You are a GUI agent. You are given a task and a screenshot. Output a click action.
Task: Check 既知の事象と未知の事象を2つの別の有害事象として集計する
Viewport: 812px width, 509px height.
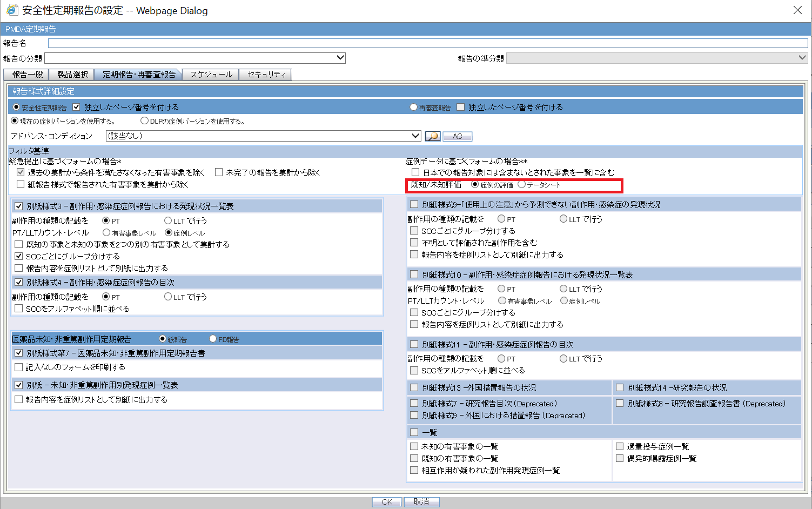point(19,244)
